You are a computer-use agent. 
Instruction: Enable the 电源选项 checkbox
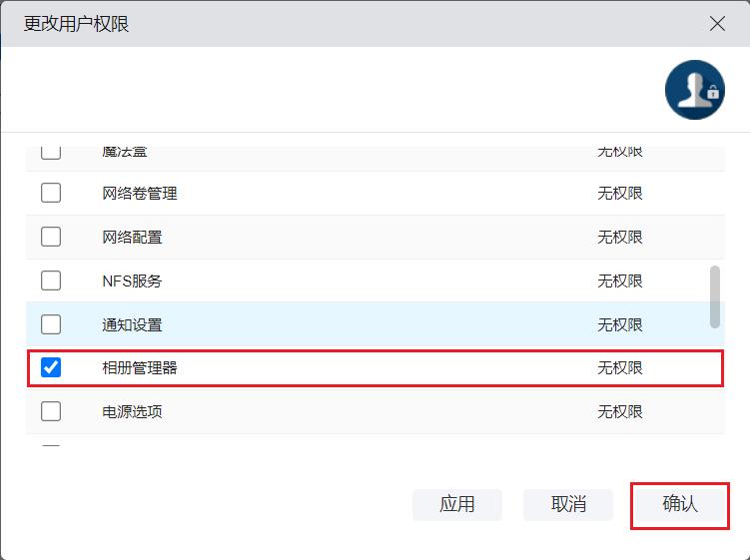click(51, 411)
